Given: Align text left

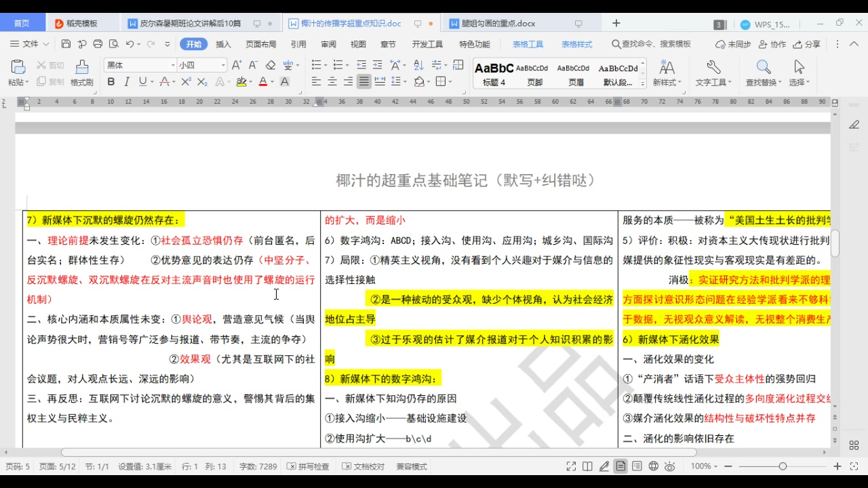Looking at the screenshot, I should click(316, 82).
